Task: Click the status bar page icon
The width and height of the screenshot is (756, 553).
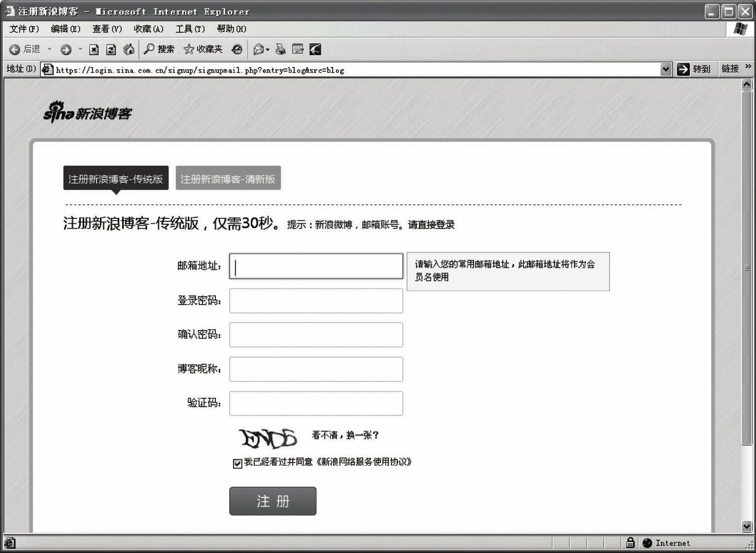Action: point(10,543)
